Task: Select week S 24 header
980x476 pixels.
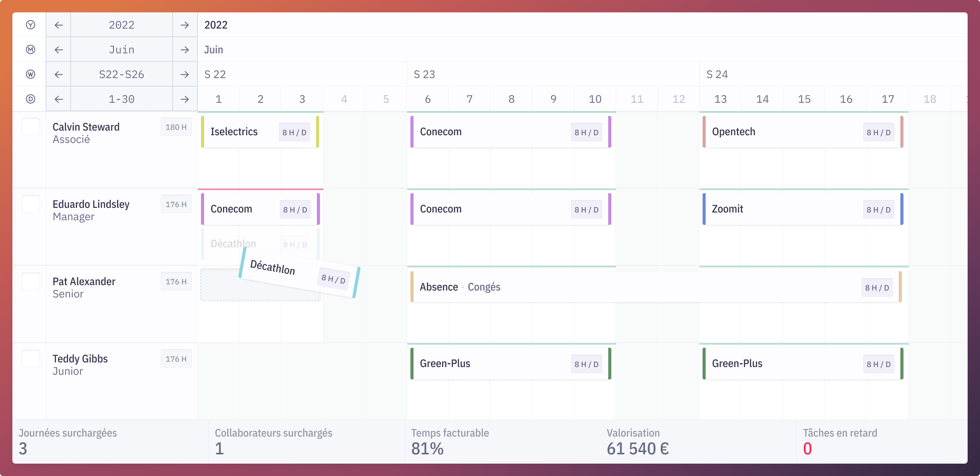Action: (x=717, y=74)
